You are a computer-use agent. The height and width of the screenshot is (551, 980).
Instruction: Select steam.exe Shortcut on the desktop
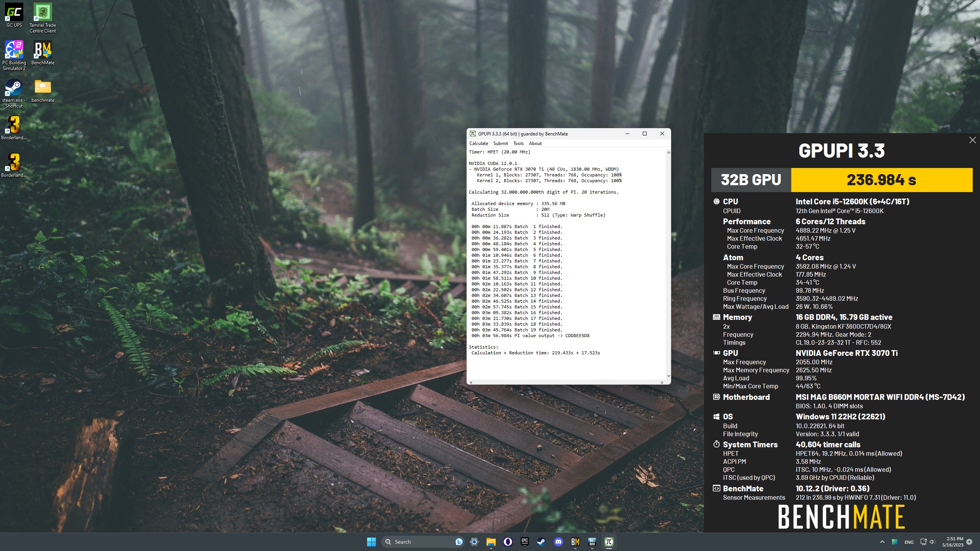(x=14, y=93)
